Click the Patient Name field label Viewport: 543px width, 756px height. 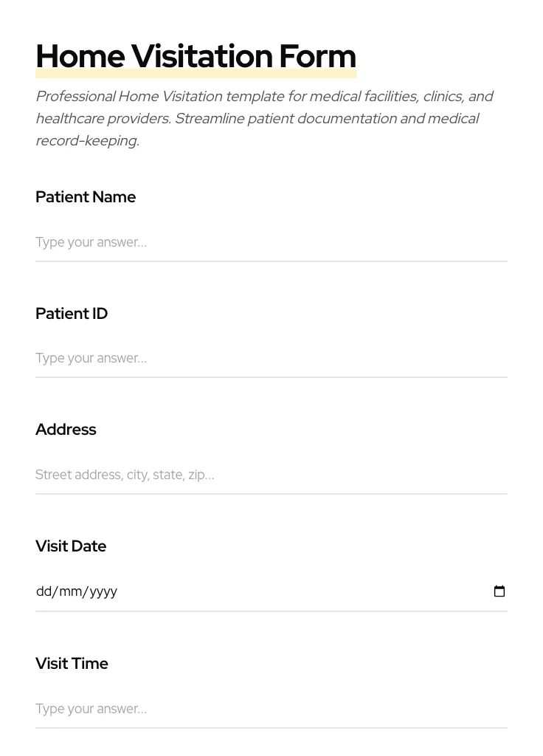(x=86, y=197)
